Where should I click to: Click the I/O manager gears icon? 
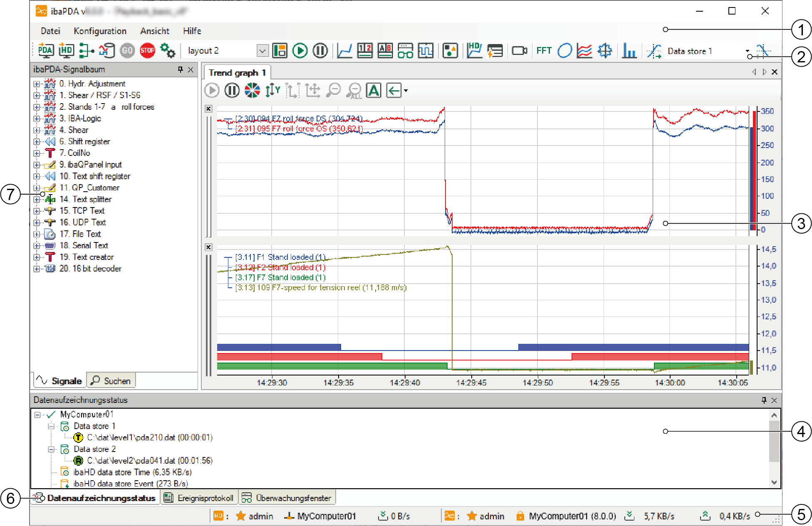click(168, 51)
